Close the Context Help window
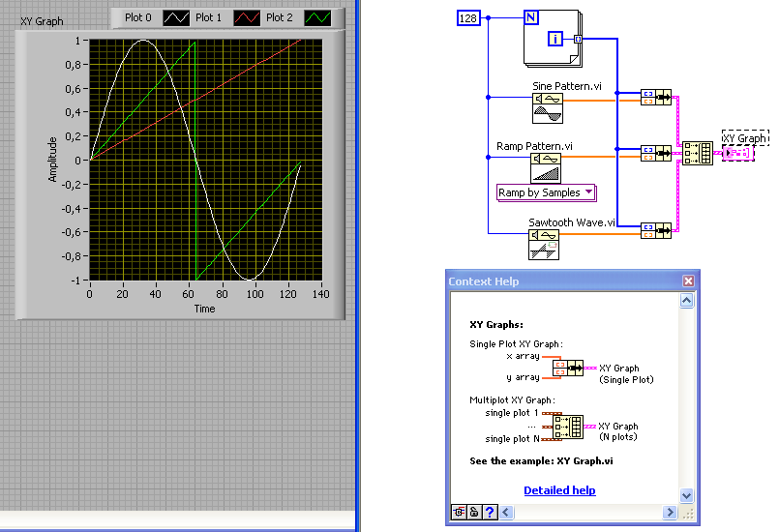779x532 pixels. pyautogui.click(x=688, y=281)
